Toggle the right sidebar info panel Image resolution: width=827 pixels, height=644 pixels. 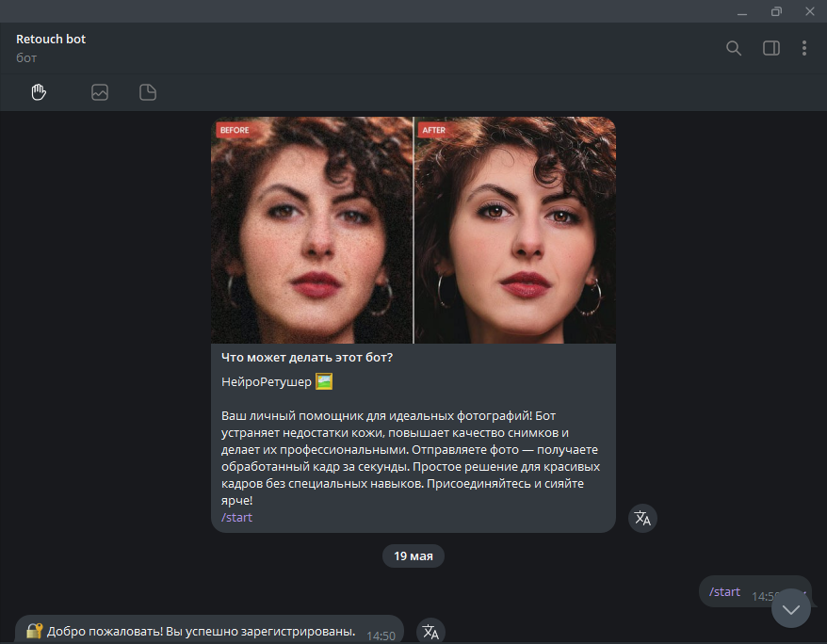[770, 48]
